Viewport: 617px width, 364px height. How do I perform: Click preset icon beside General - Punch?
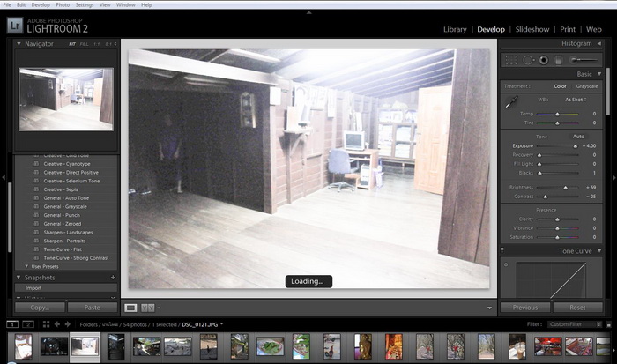[x=36, y=215]
